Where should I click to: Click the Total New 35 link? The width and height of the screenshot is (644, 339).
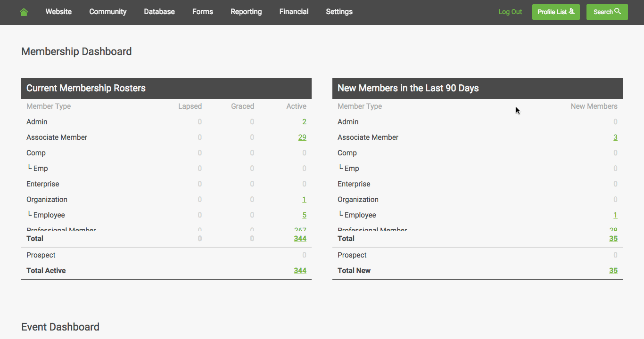pyautogui.click(x=613, y=271)
